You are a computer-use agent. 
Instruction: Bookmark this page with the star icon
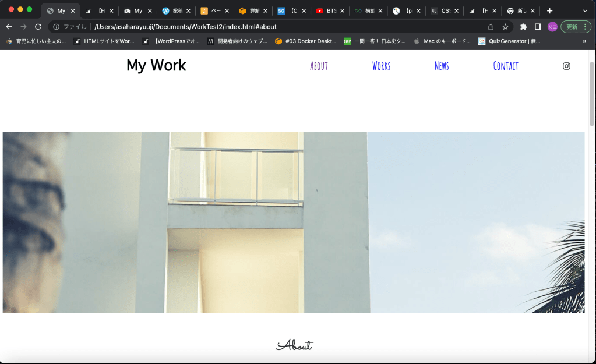pyautogui.click(x=505, y=27)
